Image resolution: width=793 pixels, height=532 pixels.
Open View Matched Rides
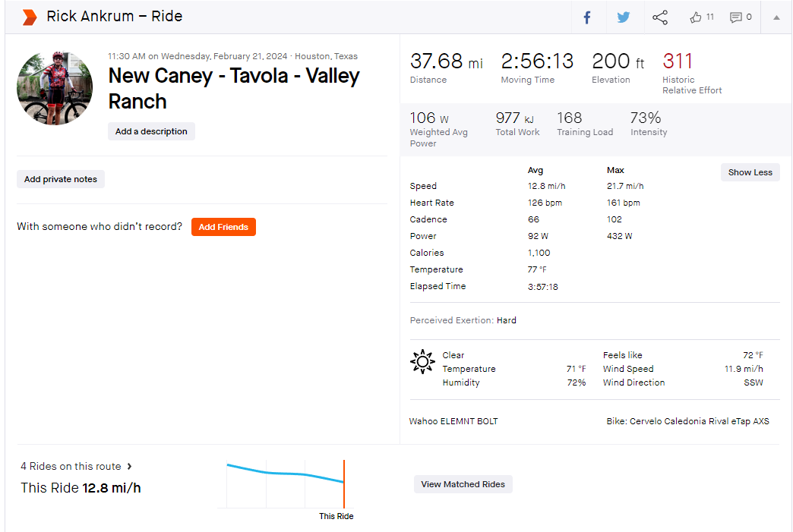coord(463,484)
